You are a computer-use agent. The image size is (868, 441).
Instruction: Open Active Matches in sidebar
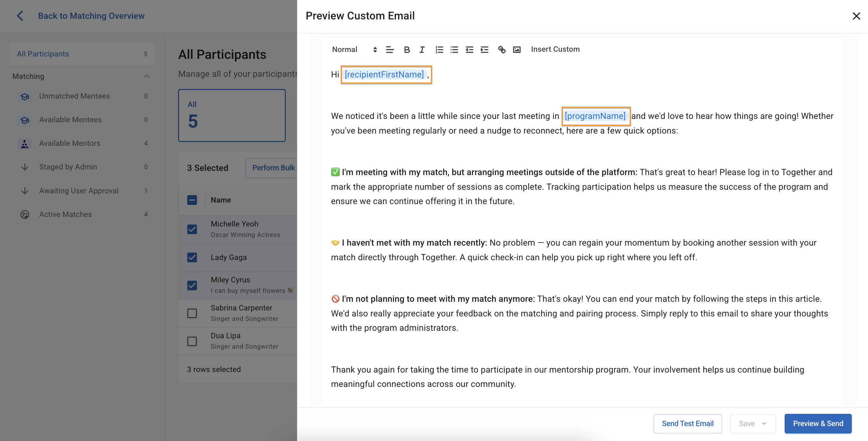coord(65,214)
